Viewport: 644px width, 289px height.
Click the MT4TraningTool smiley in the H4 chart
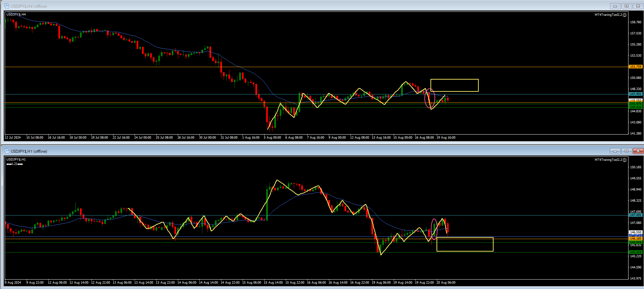pyautogui.click(x=624, y=15)
